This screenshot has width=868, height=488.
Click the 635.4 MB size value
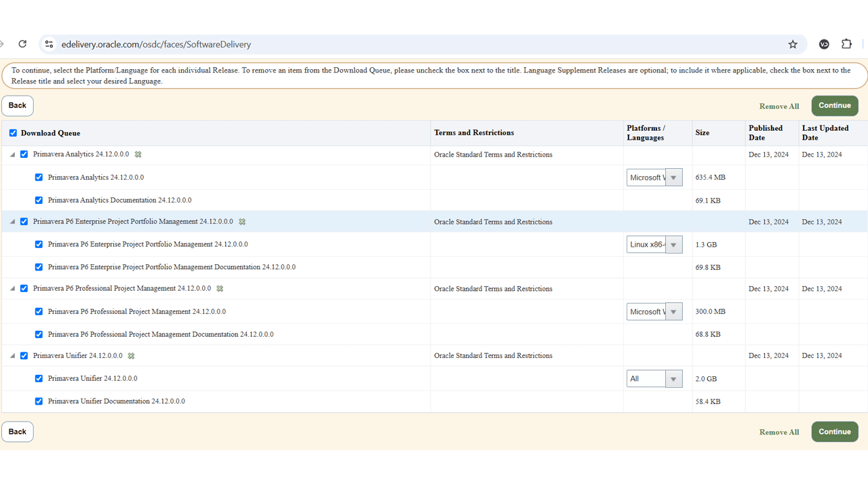point(710,178)
